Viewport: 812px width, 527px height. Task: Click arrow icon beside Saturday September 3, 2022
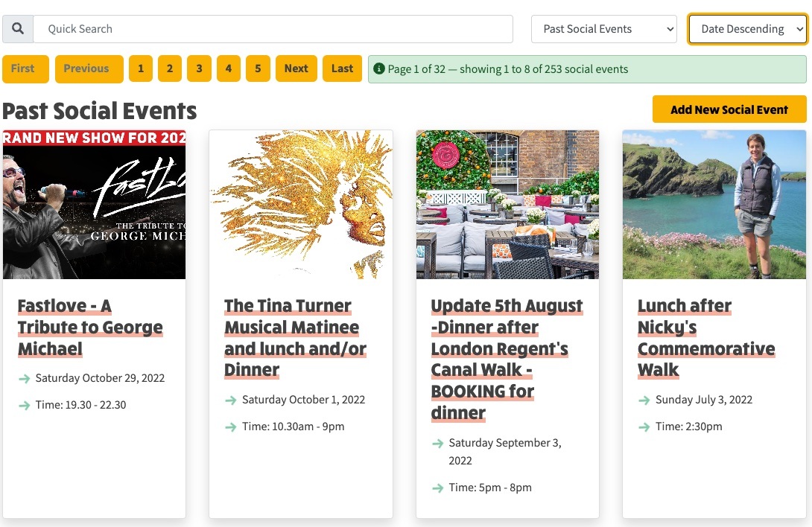click(x=437, y=444)
